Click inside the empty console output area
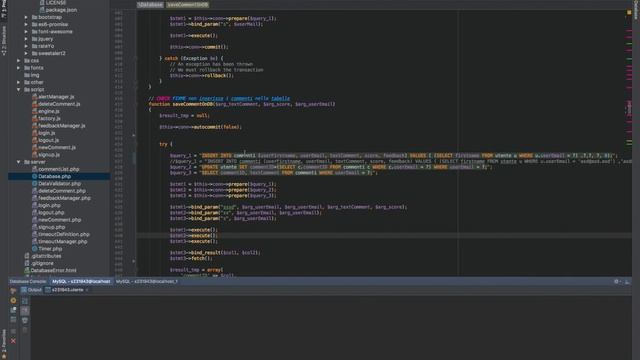The width and height of the screenshot is (640, 360). coord(331,328)
